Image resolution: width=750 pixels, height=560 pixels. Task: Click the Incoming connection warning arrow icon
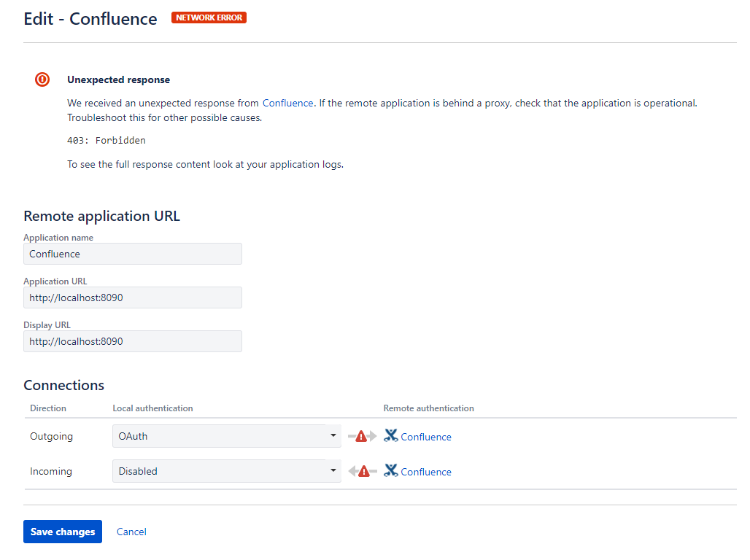[362, 472]
